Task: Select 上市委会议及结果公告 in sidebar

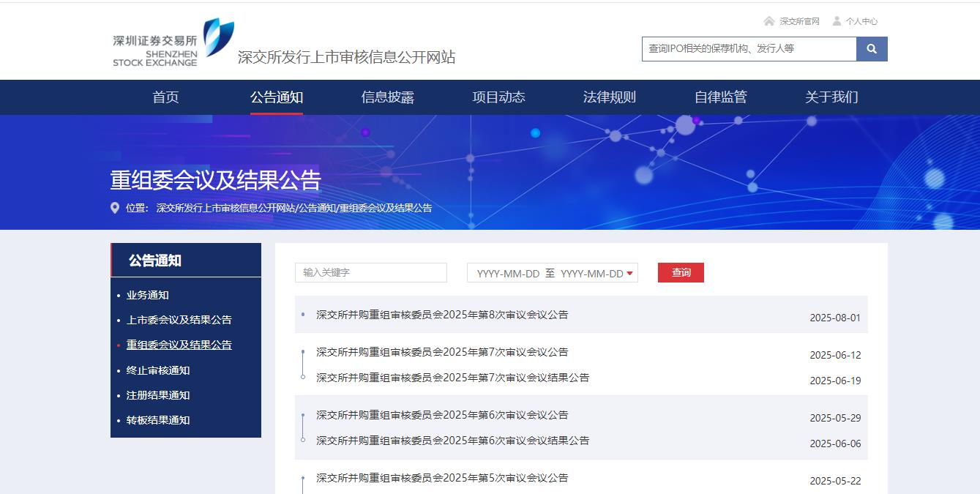Action: pos(179,320)
